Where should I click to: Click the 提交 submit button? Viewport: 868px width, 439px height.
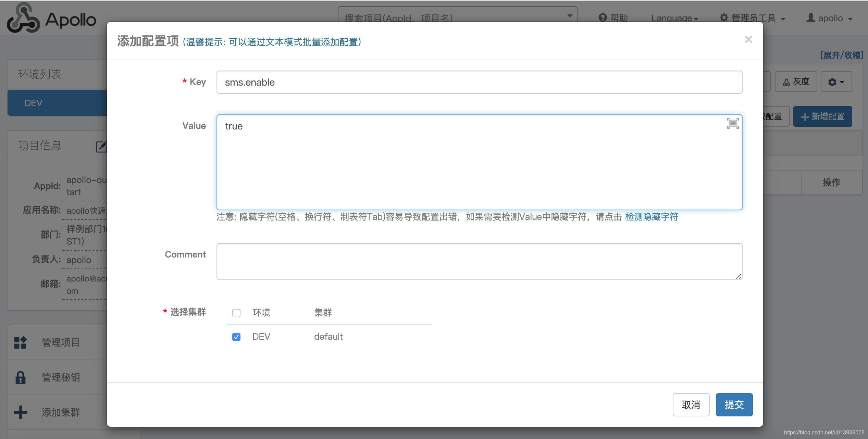click(x=734, y=404)
